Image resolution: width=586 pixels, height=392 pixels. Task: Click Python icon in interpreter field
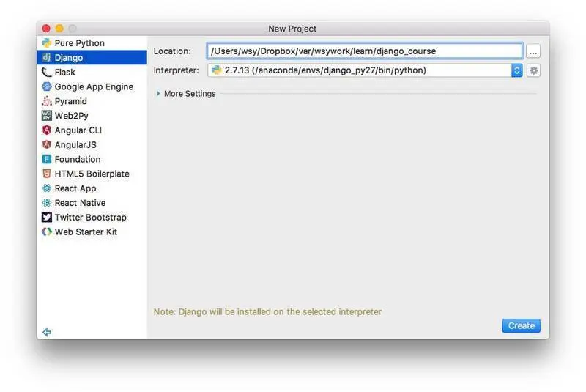[x=217, y=70]
